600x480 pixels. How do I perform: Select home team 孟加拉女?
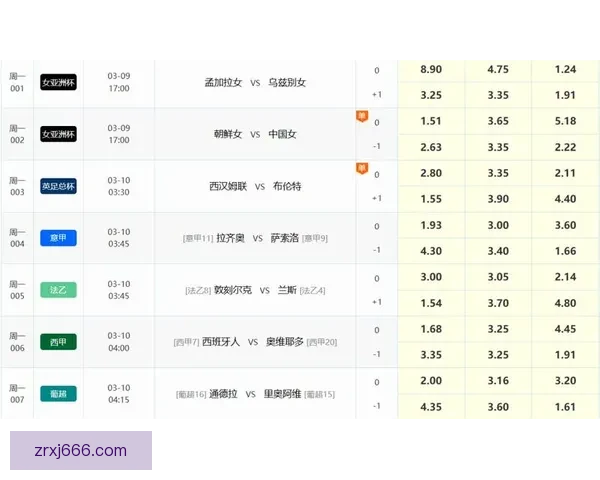pos(223,82)
